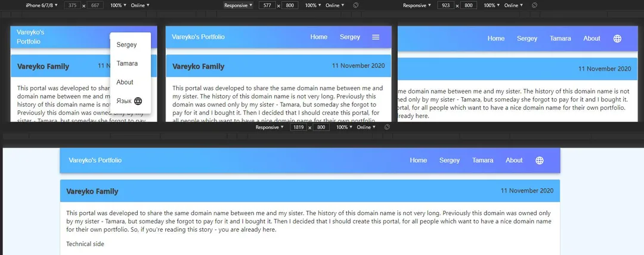Screen dimensions: 644x255
Task: Click Tamara in the 923 wide viewport navbar
Action: pos(560,39)
